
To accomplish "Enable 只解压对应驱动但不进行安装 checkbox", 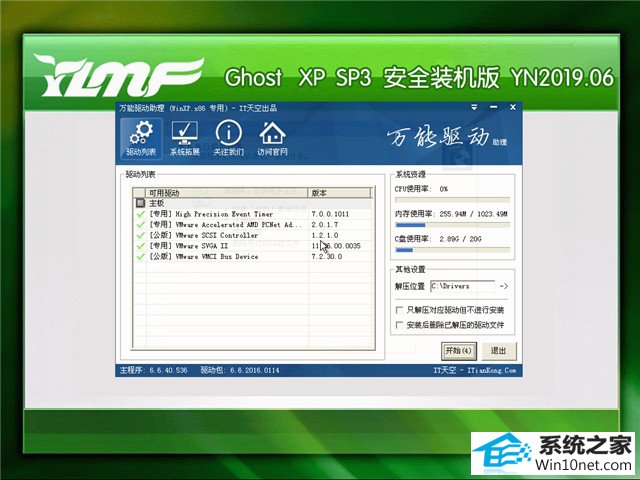I will pos(400,310).
